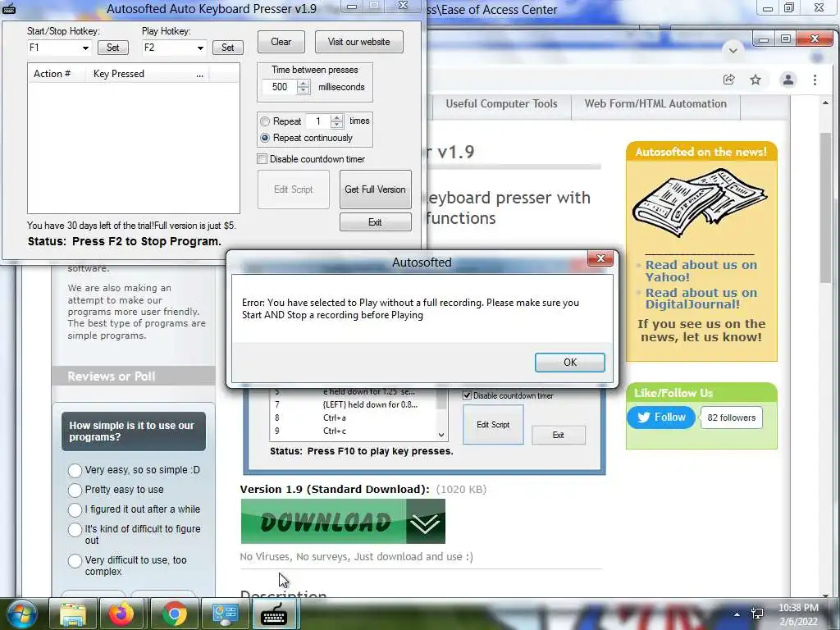840x630 pixels.
Task: Click Visit our website button
Action: point(359,42)
